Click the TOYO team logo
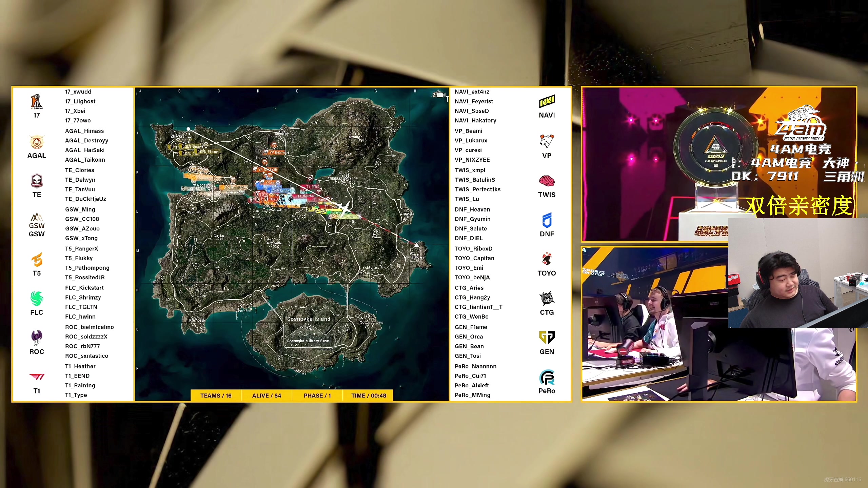Screen dimensions: 868x488 547,259
